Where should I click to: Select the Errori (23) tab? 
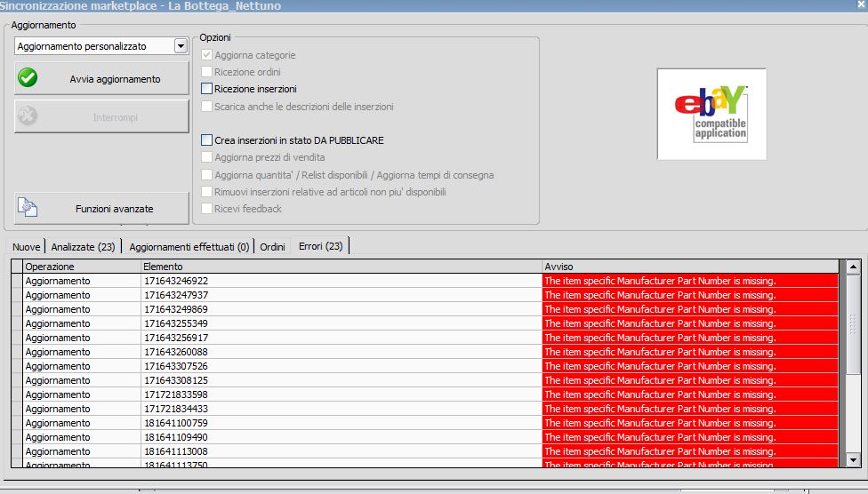320,246
